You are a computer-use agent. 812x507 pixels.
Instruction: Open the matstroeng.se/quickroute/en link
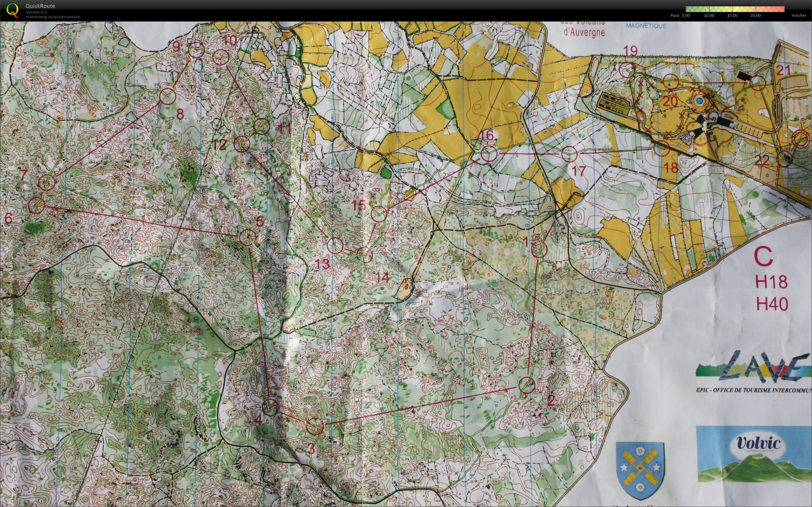point(53,17)
